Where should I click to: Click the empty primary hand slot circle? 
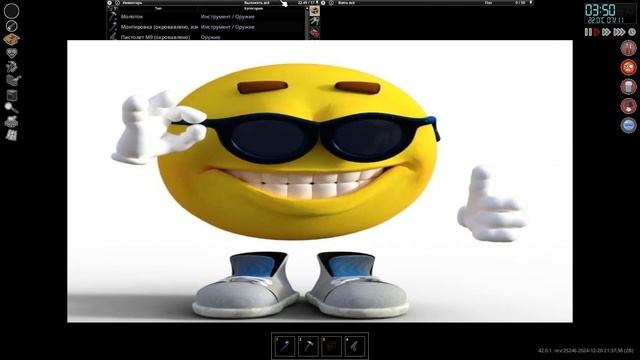[11, 11]
